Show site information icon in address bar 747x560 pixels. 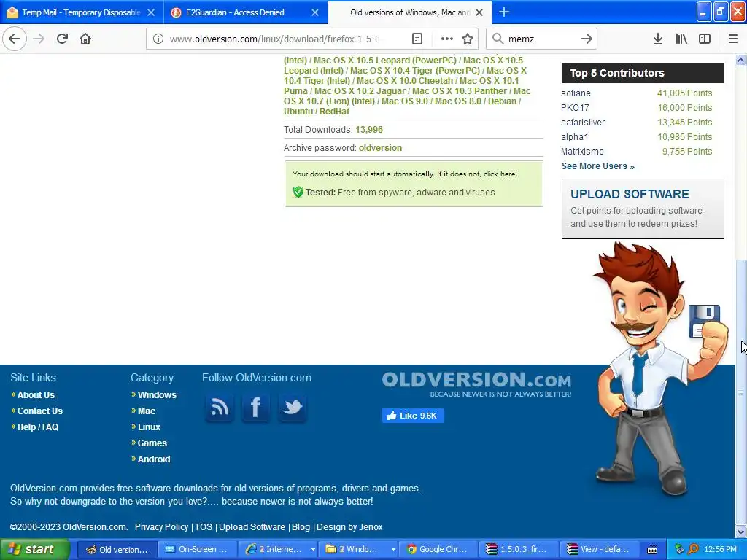(158, 39)
